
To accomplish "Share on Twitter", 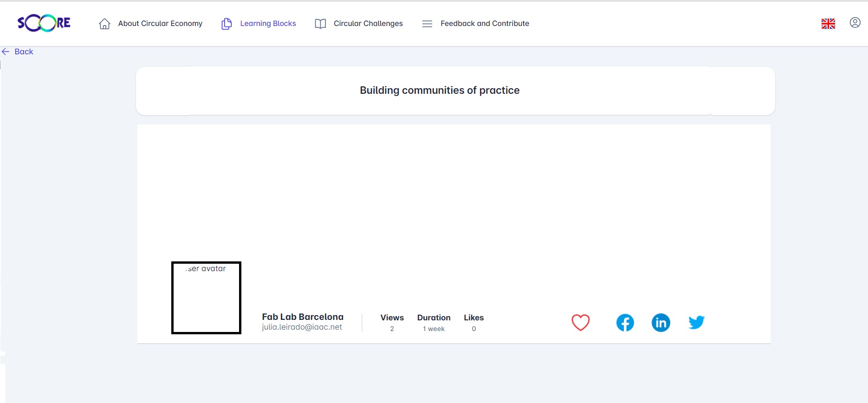I will pyautogui.click(x=696, y=322).
